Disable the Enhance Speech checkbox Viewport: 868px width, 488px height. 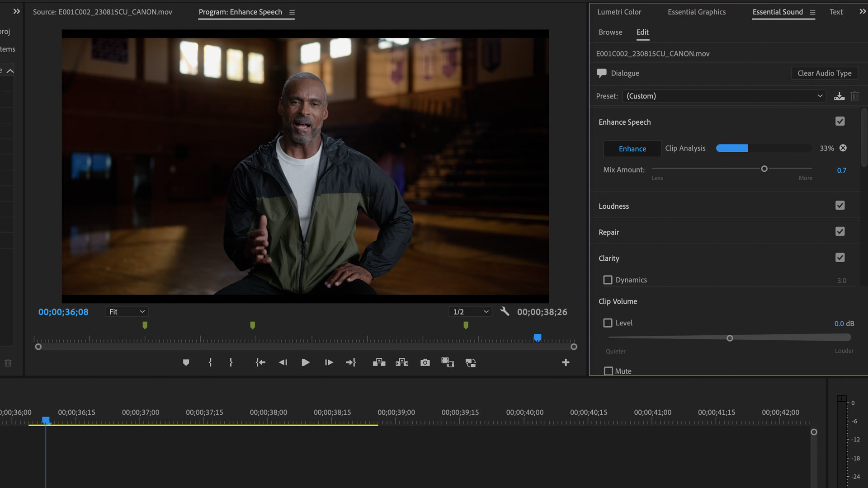840,122
